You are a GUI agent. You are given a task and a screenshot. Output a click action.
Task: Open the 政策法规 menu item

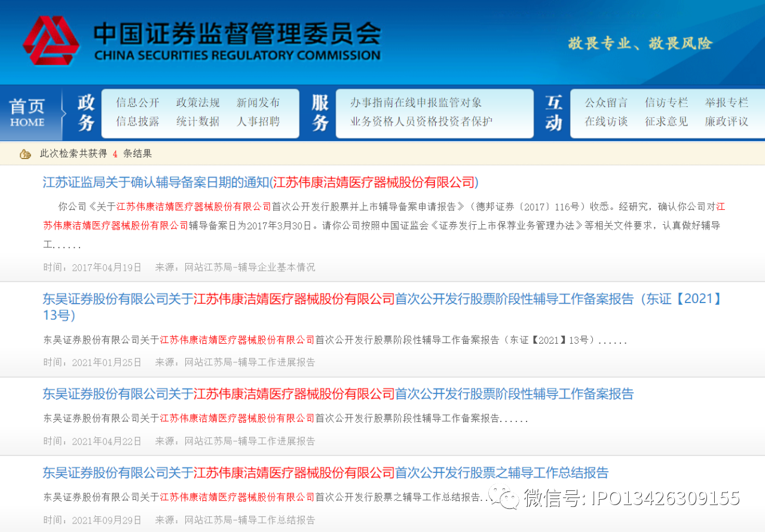point(198,103)
